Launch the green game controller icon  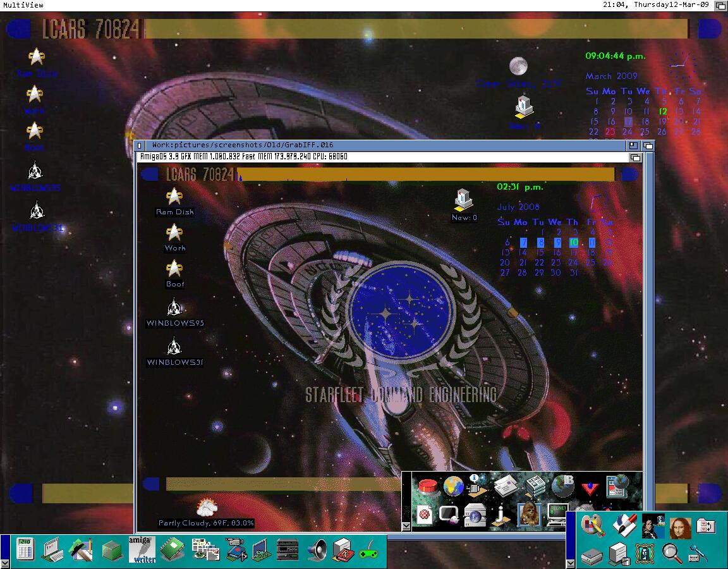[368, 551]
